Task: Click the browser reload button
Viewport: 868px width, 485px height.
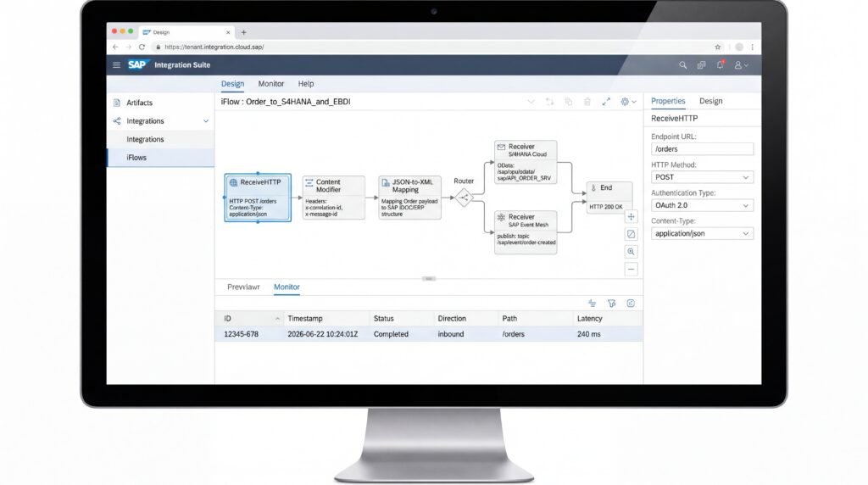Action: coord(142,47)
